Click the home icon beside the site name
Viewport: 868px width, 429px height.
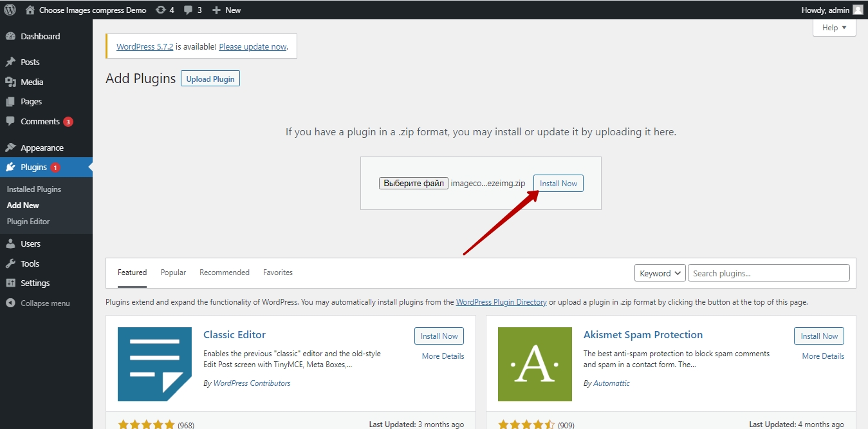pos(30,10)
